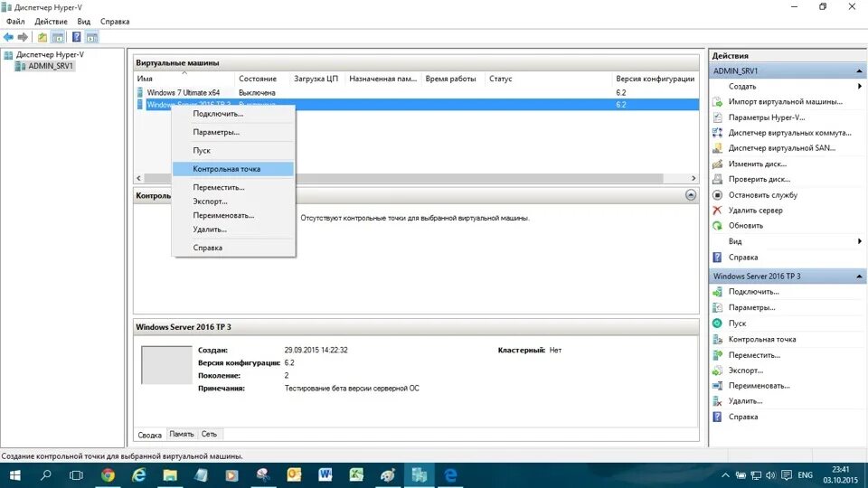Click the taskbar Search magnifier
Viewport: 868px width, 488px height.
tap(46, 474)
